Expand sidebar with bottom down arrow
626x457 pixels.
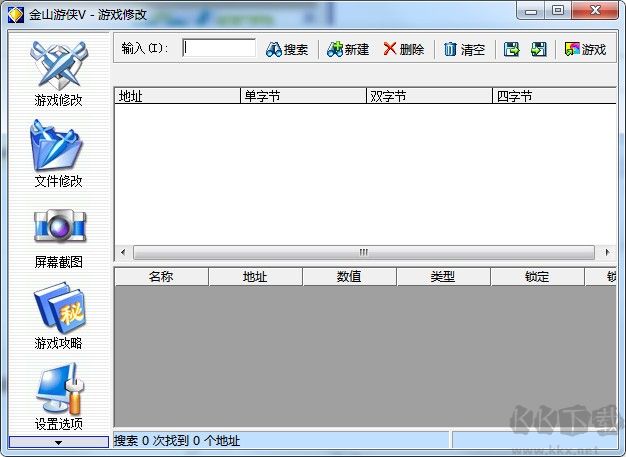[58, 441]
